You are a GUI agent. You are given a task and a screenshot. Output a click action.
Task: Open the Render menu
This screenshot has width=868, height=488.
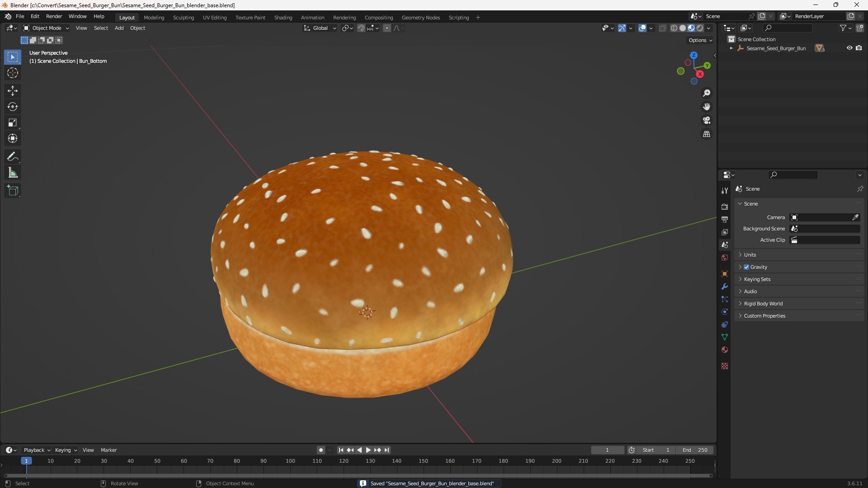pos(54,16)
